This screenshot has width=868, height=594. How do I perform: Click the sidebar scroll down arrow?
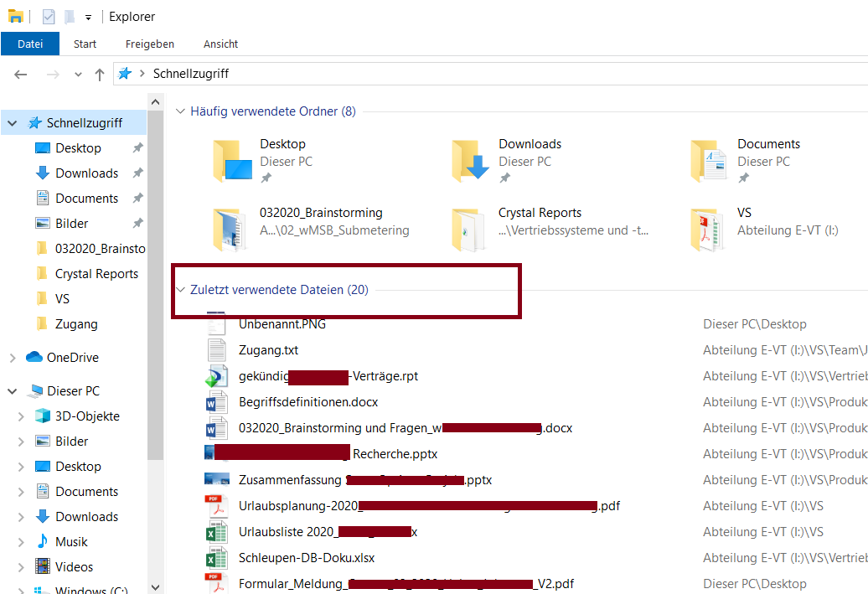(156, 587)
